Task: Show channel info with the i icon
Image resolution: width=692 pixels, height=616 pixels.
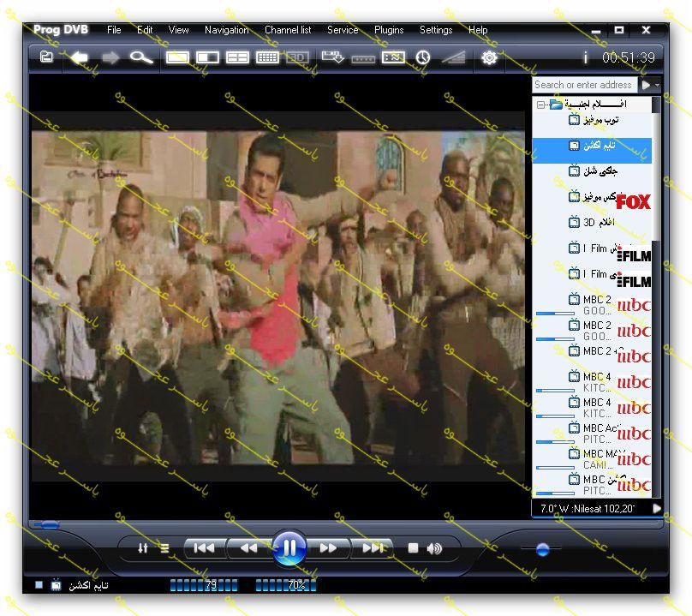Action: (x=585, y=57)
